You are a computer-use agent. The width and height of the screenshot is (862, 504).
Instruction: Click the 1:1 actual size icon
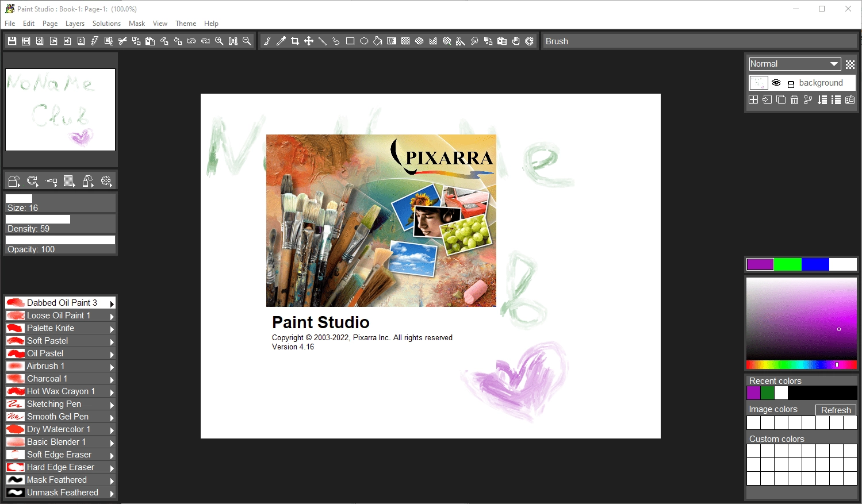233,41
